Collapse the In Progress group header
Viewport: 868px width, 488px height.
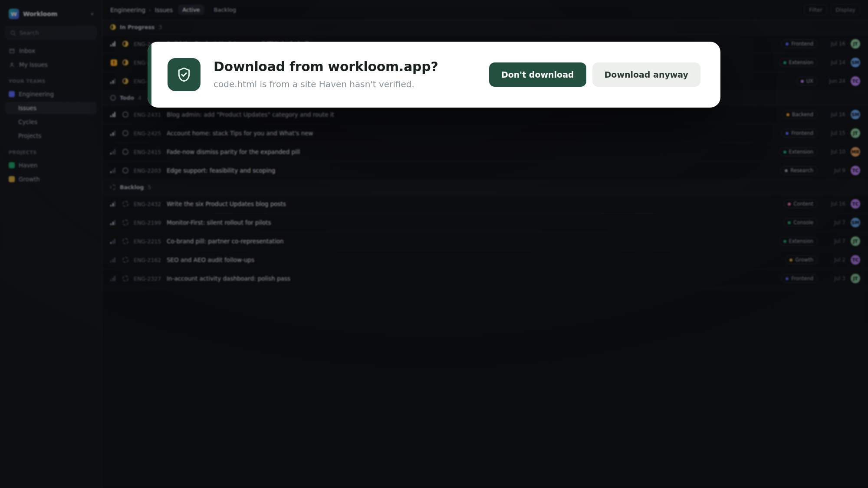tap(485, 27)
